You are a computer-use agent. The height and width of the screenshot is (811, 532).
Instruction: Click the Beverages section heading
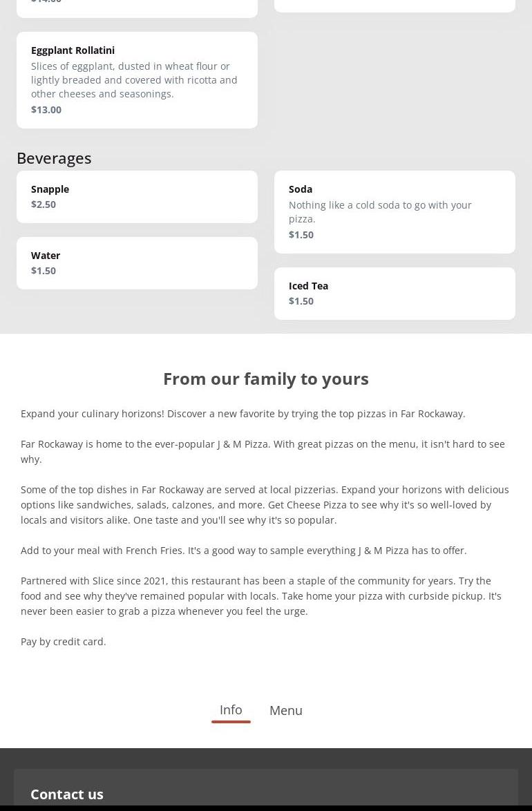54,158
